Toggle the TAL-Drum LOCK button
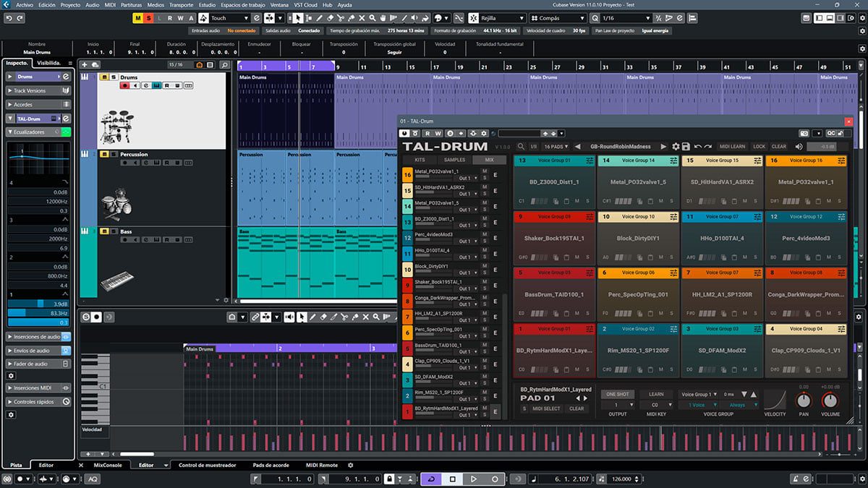The height and width of the screenshot is (488, 868). (759, 147)
